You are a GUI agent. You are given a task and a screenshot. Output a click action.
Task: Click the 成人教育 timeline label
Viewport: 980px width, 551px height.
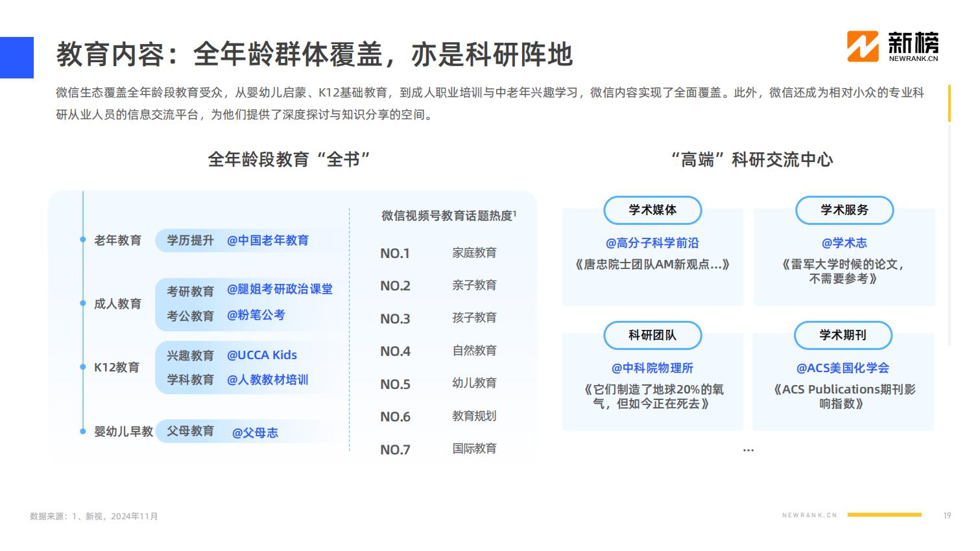click(x=118, y=304)
